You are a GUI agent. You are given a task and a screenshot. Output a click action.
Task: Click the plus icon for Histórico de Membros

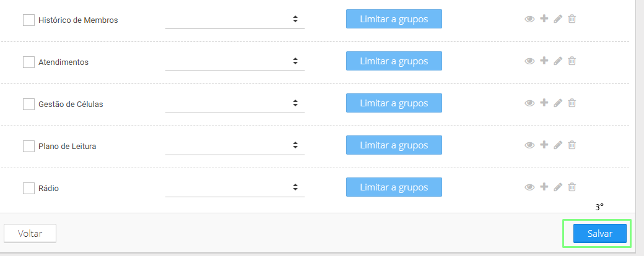click(544, 19)
